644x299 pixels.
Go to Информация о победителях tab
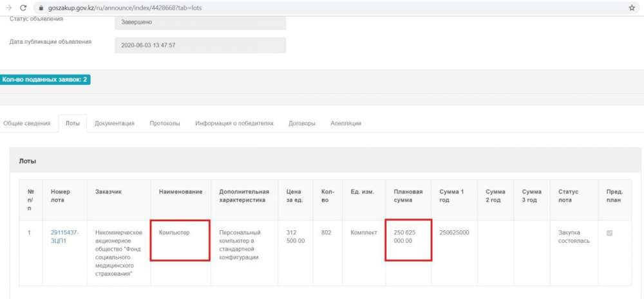[x=234, y=123]
